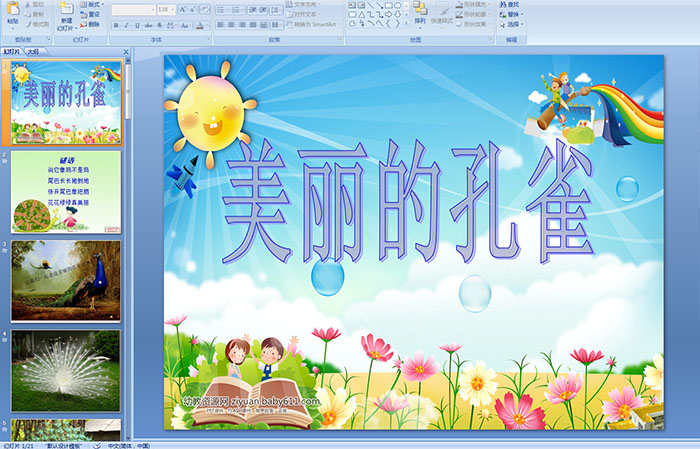Pick the Rectangle shape in gallery

coord(389,5)
